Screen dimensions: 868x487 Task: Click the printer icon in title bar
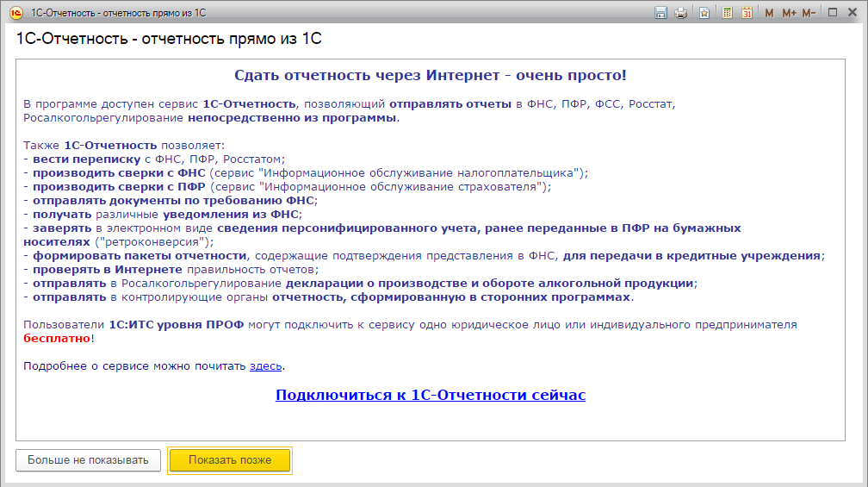681,13
